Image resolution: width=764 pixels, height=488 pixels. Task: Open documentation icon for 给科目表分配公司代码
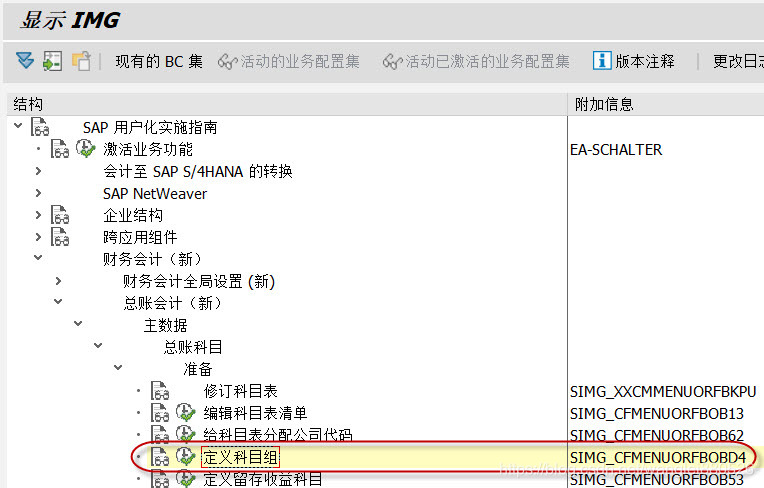pyautogui.click(x=160, y=434)
